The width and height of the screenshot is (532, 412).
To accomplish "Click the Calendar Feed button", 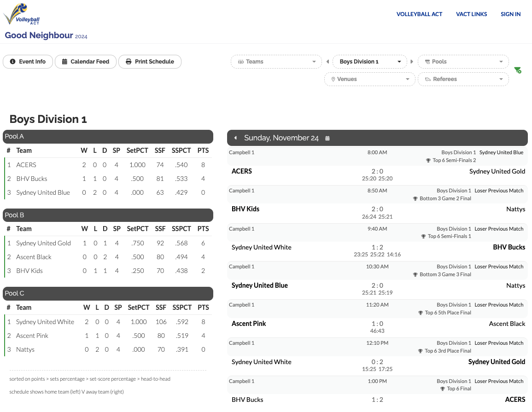I will [86, 62].
